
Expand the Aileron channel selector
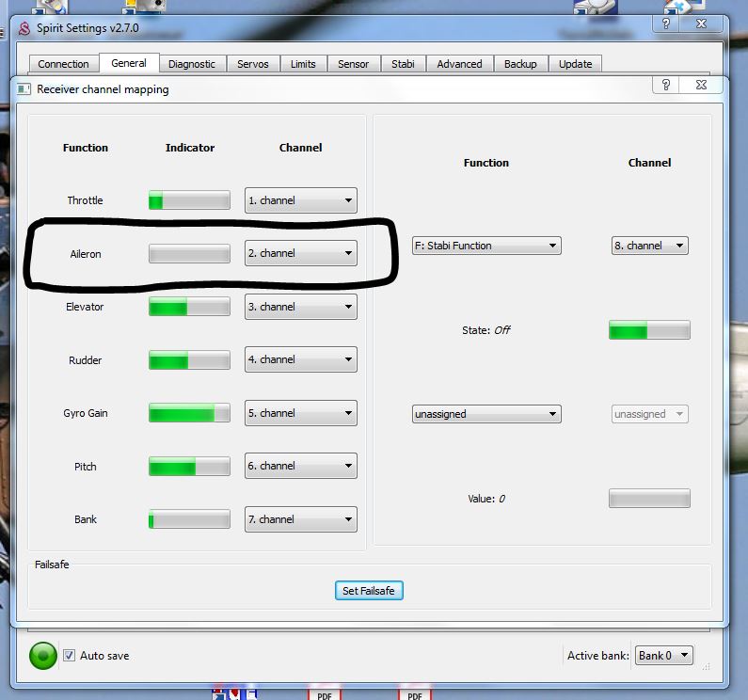pyautogui.click(x=301, y=253)
